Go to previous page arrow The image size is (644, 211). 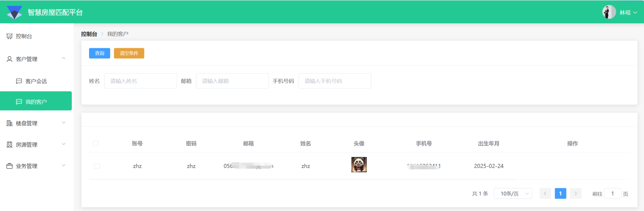point(545,193)
